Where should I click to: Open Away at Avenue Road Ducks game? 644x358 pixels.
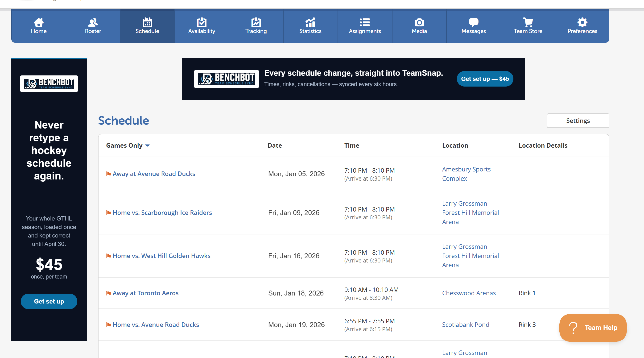pos(154,174)
